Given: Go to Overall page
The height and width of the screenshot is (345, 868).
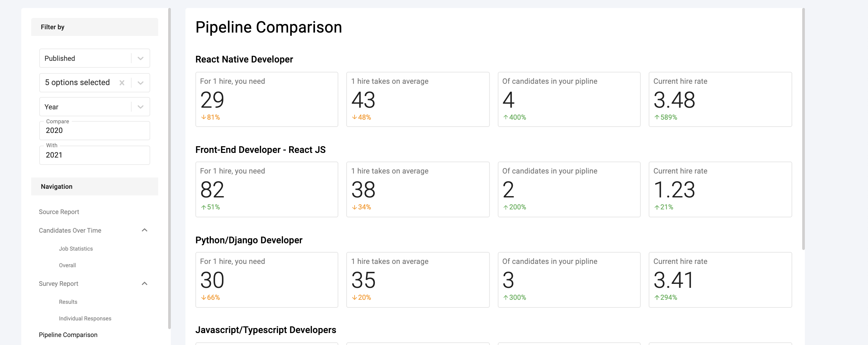Looking at the screenshot, I should click(67, 265).
